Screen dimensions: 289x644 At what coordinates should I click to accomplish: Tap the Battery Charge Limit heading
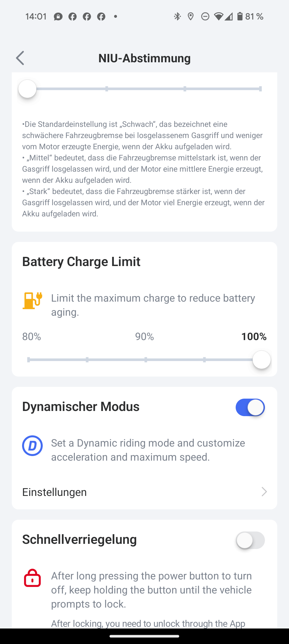81,261
